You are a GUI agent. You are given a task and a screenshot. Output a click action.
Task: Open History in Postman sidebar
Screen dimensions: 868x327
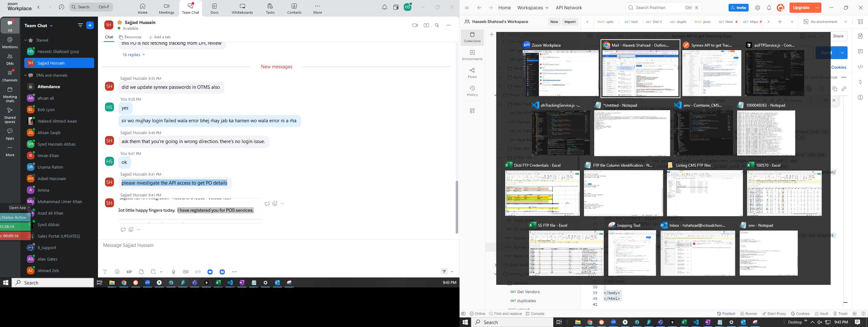[472, 91]
